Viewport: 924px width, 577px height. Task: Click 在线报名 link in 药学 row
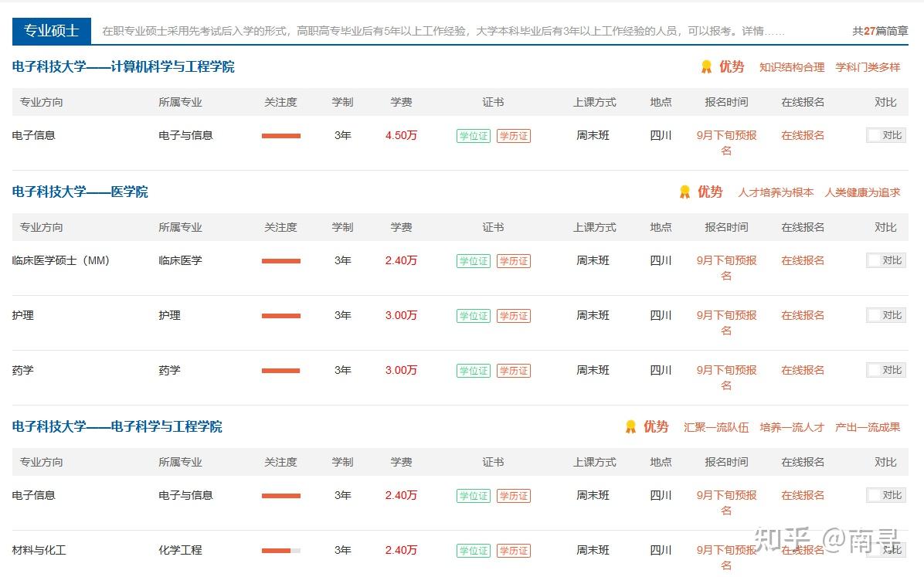803,369
